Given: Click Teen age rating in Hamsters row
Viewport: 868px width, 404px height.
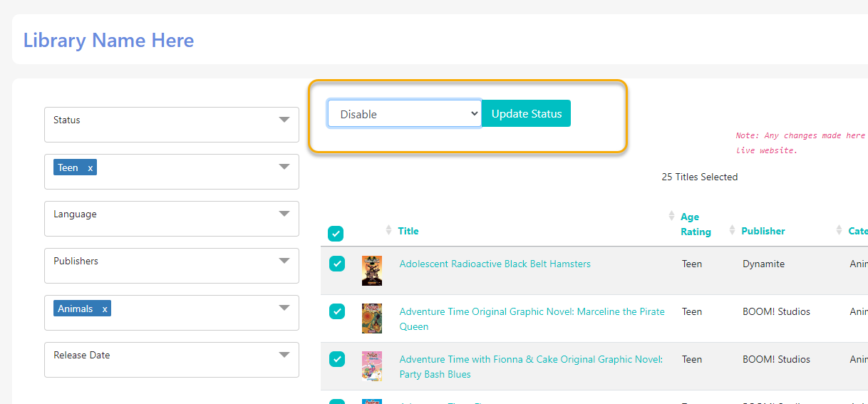Looking at the screenshot, I should (x=692, y=264).
